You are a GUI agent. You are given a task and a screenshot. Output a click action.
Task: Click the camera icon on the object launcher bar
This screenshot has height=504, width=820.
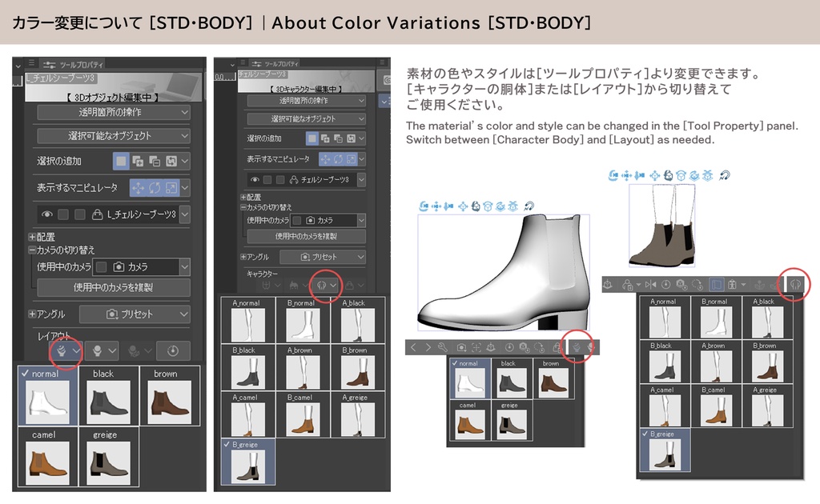(x=461, y=346)
